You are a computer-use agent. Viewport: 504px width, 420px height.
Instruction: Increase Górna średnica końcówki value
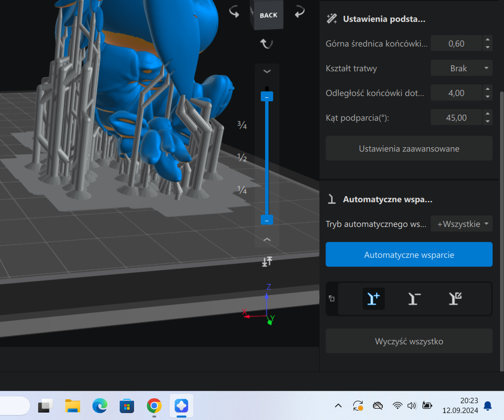click(x=487, y=40)
